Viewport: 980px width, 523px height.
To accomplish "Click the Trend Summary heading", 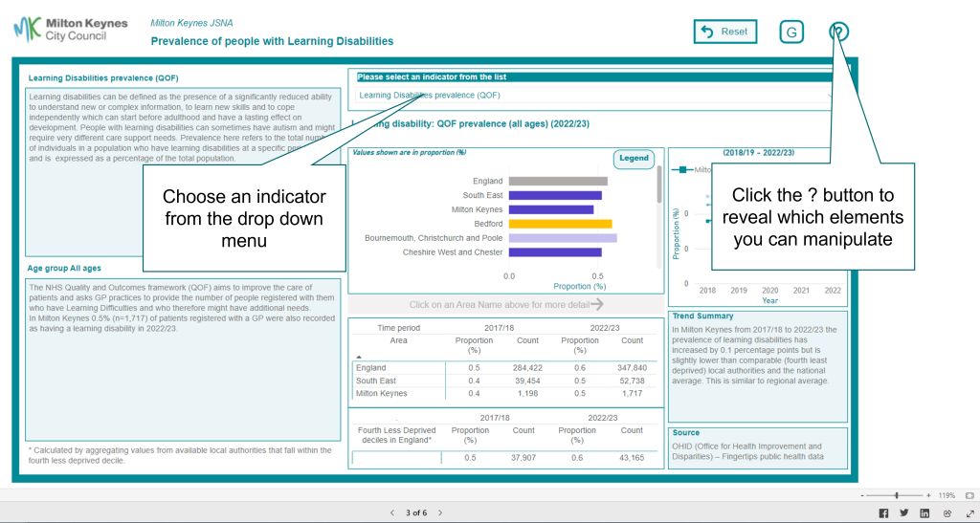I will [702, 316].
